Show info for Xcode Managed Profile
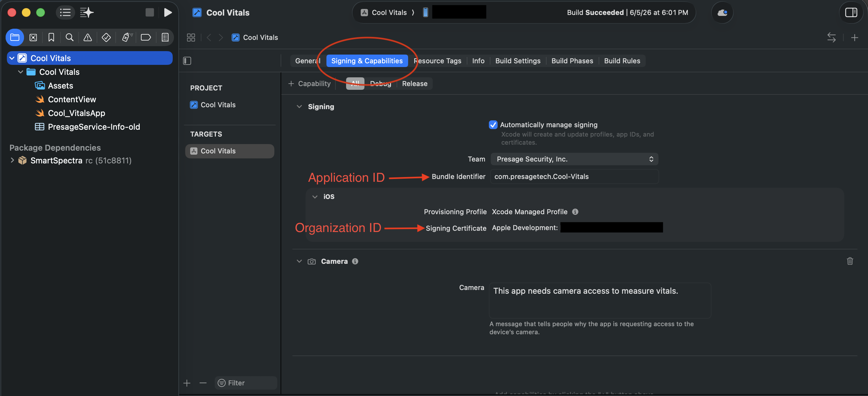This screenshot has height=396, width=868. tap(575, 212)
